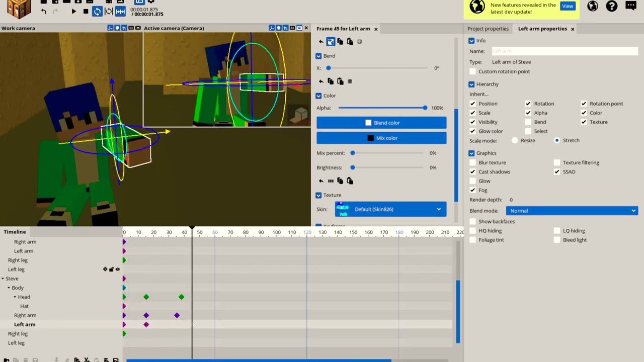Toggle the highlighted loop playback icon

pos(97,11)
